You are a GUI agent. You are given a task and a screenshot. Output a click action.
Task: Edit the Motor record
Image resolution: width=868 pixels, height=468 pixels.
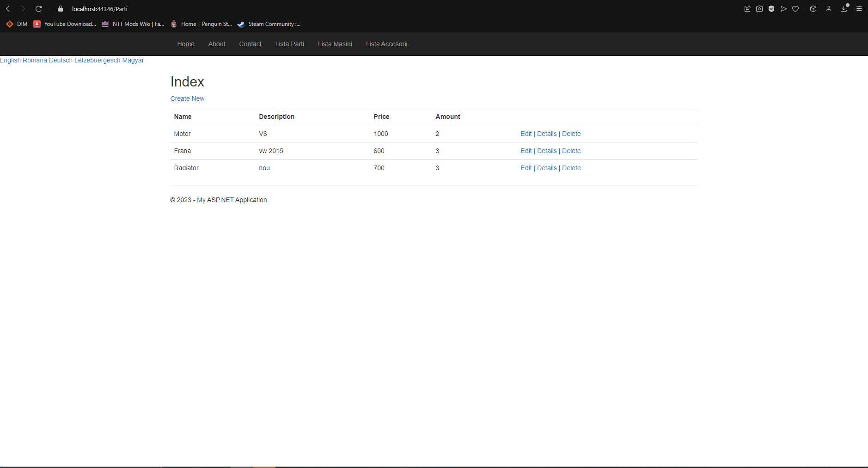(x=526, y=134)
